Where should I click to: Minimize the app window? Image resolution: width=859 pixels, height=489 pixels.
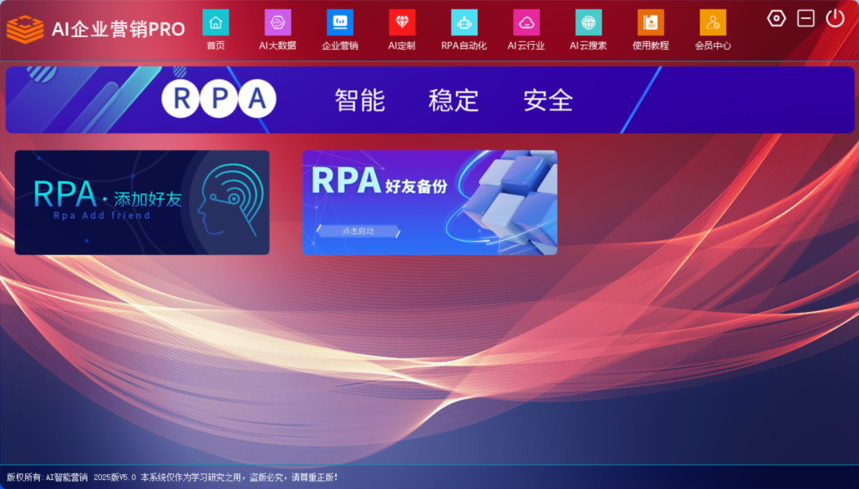pos(806,18)
